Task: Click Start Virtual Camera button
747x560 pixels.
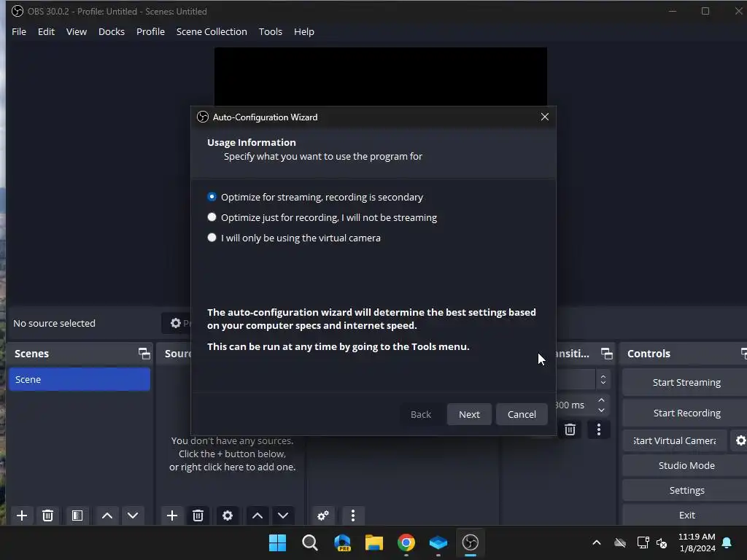Action: (675, 440)
